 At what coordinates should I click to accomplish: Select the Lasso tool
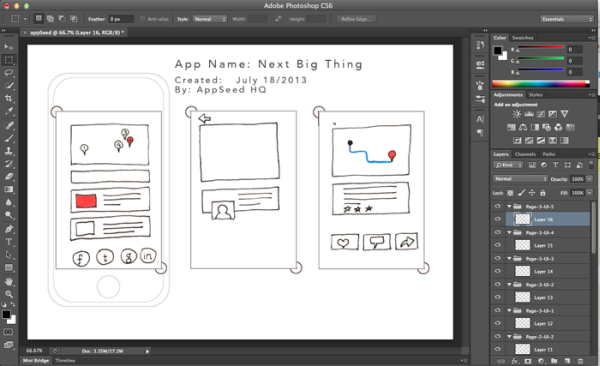tap(9, 73)
